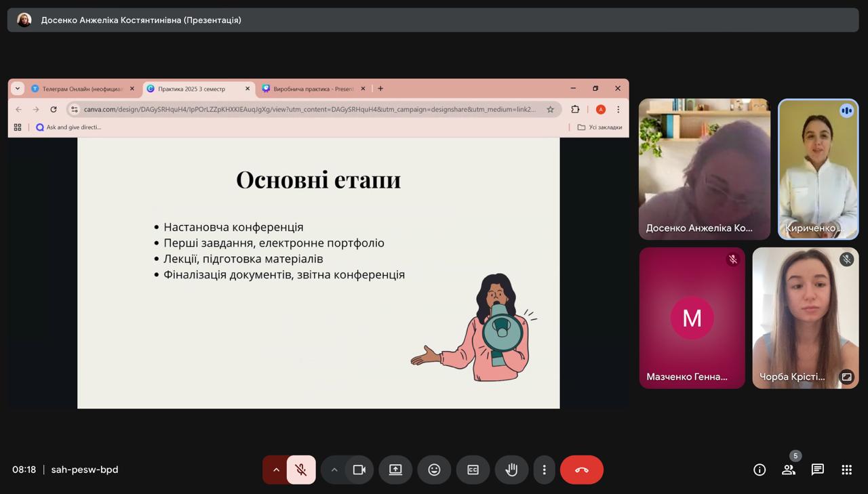Image resolution: width=868 pixels, height=494 pixels.
Task: Switch to the Телеграм Онлайн tab
Action: tap(81, 89)
